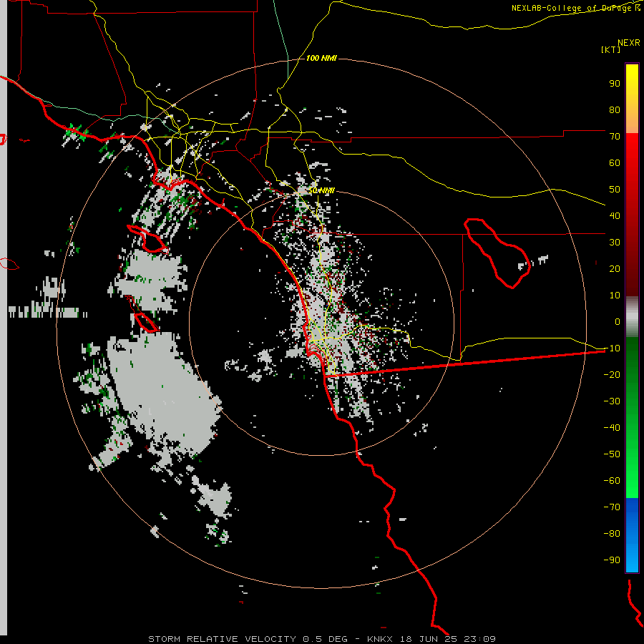Click the -60 knot scale label
The height and width of the screenshot is (644, 644).
tap(612, 481)
